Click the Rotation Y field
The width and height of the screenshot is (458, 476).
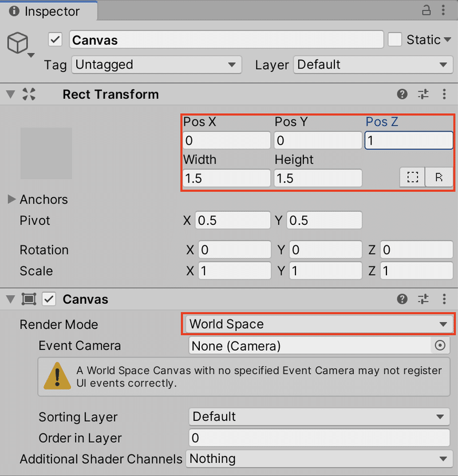click(326, 249)
